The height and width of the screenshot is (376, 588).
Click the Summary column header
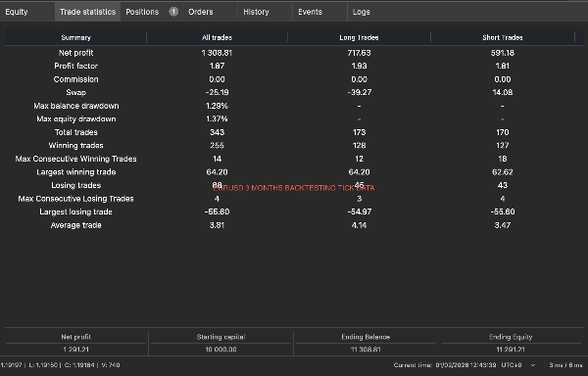click(x=75, y=37)
